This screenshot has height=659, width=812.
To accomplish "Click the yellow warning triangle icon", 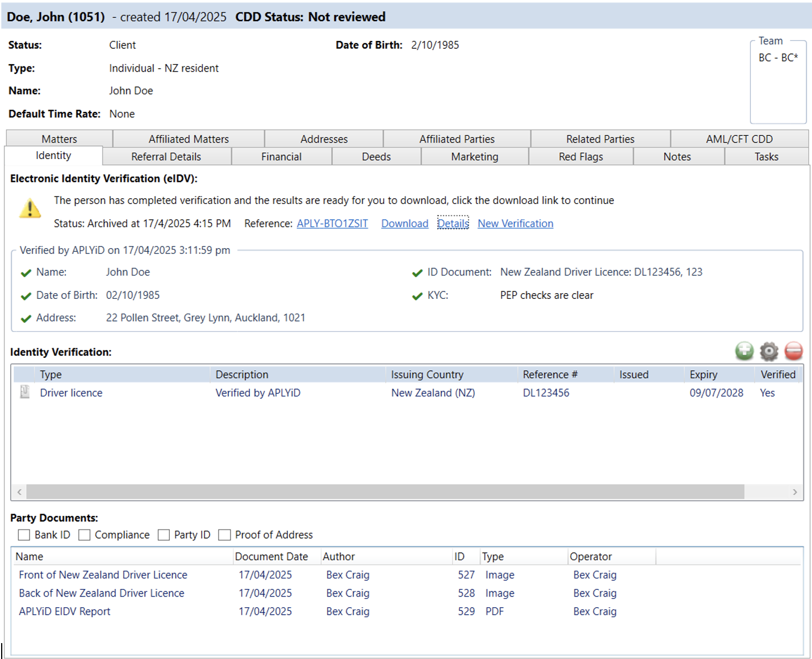I will 30,208.
